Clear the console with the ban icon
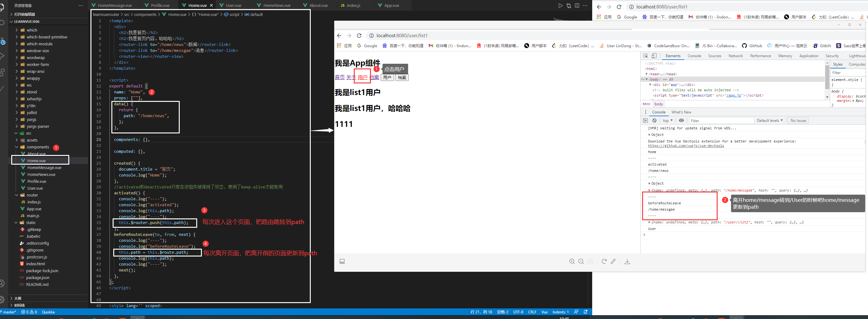This screenshot has height=319, width=868. pos(654,121)
